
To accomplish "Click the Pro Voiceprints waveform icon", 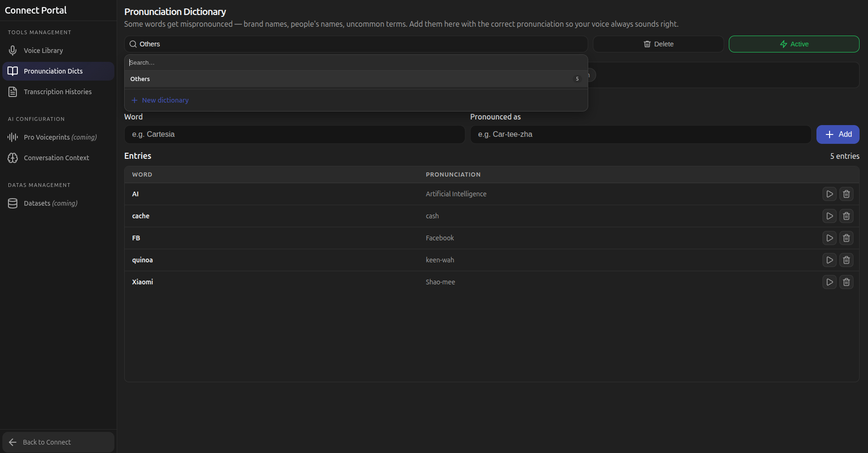I will tap(13, 137).
